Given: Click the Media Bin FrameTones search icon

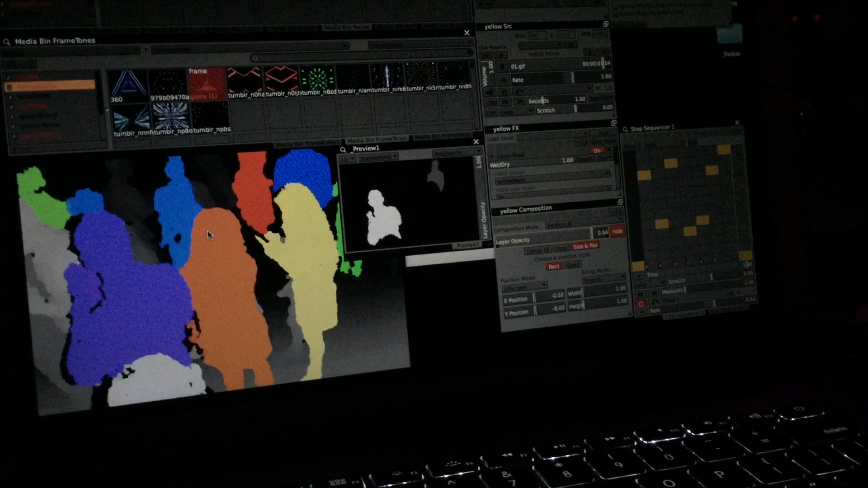Looking at the screenshot, I should click(x=7, y=42).
